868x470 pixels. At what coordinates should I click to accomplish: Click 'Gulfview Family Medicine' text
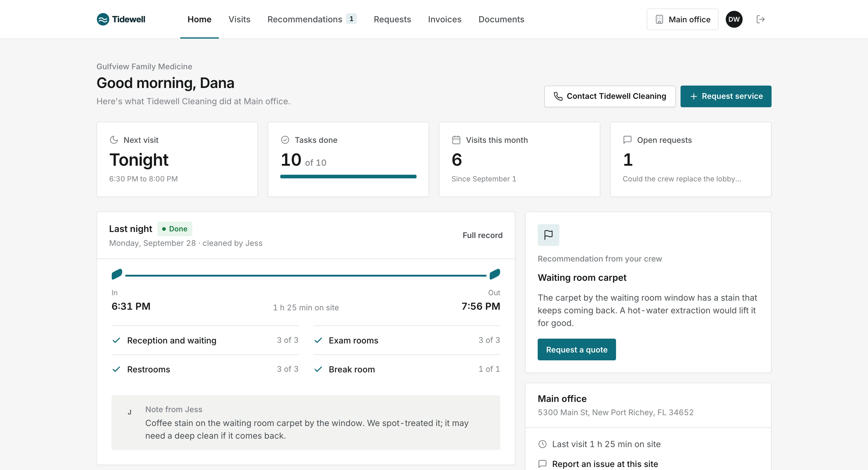[144, 66]
